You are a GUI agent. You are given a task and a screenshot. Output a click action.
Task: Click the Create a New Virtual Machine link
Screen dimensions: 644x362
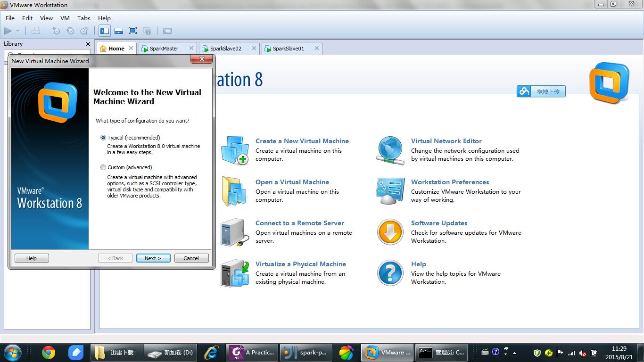[x=302, y=141]
